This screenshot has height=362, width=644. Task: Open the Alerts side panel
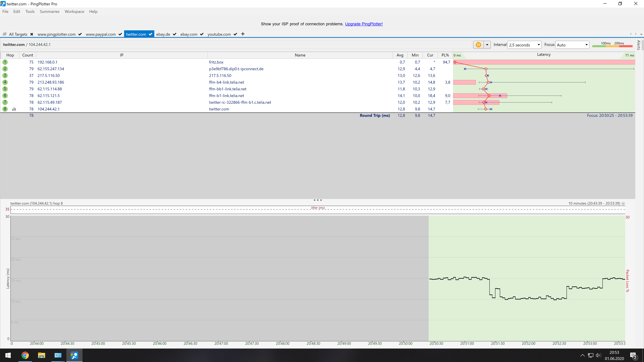[x=638, y=45]
